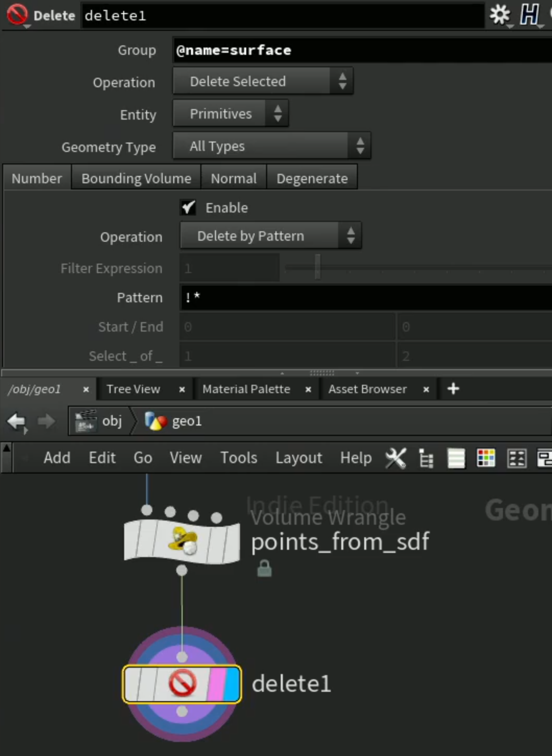The height and width of the screenshot is (756, 552).
Task: Click the Delete node type icon in header
Action: pyautogui.click(x=17, y=15)
